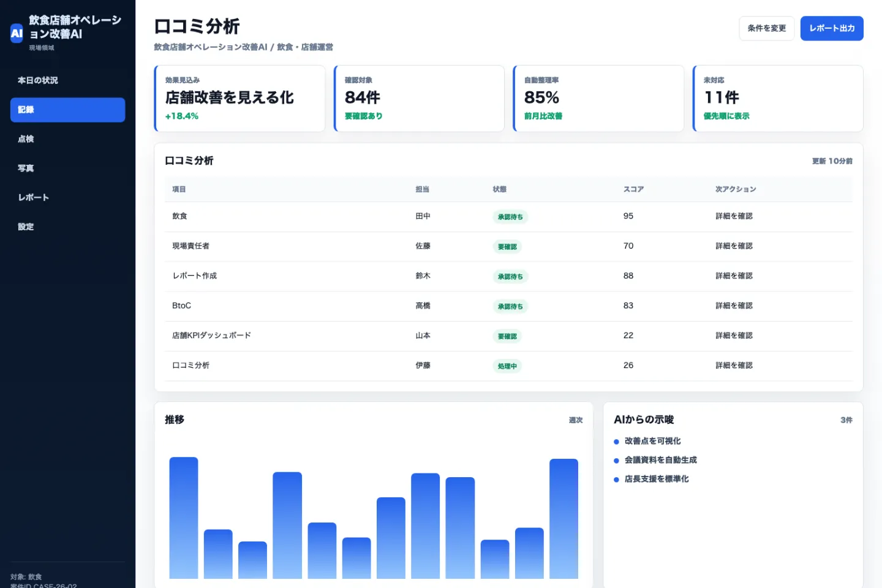Viewport: 882px width, 588px height.
Task: Click the 3件 count in AIからの示唆
Action: (846, 420)
